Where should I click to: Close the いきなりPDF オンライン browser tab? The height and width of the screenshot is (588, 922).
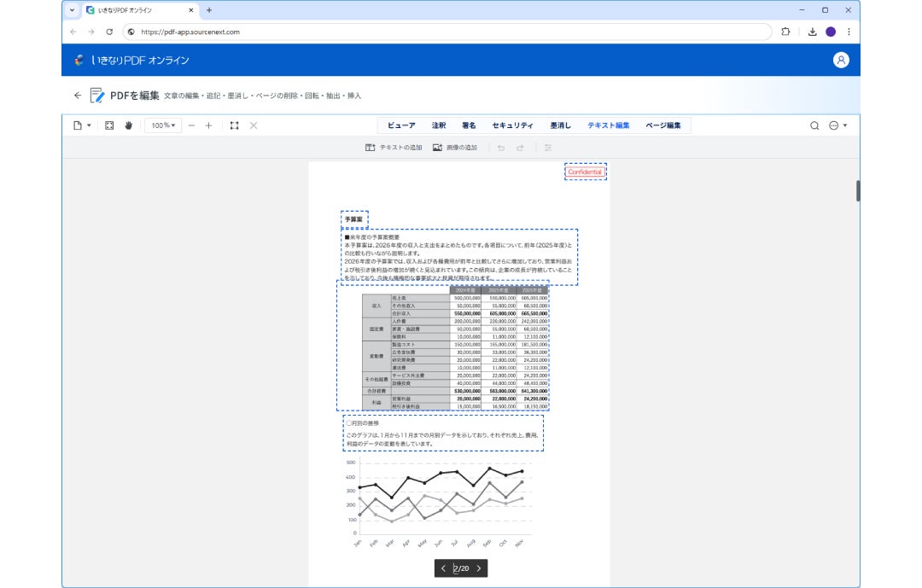191,10
